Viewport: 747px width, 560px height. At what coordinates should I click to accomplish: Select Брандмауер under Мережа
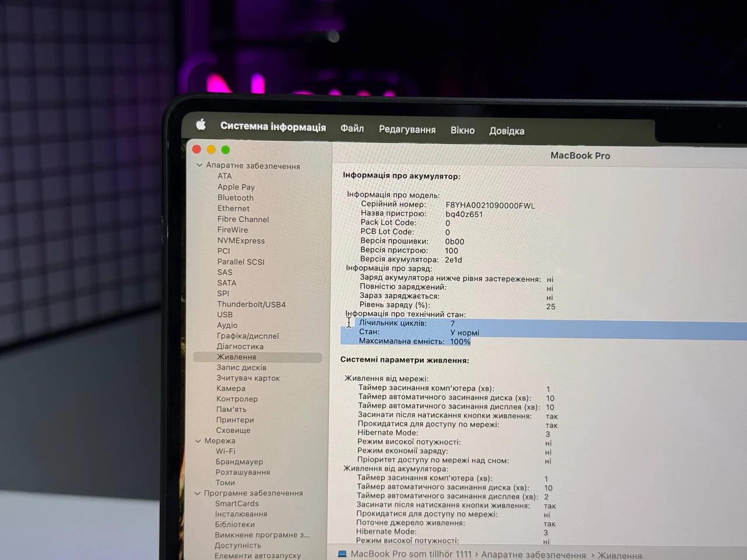coord(239,462)
